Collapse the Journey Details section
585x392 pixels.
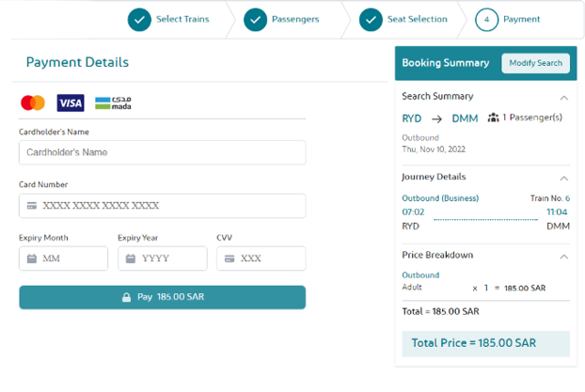click(563, 178)
